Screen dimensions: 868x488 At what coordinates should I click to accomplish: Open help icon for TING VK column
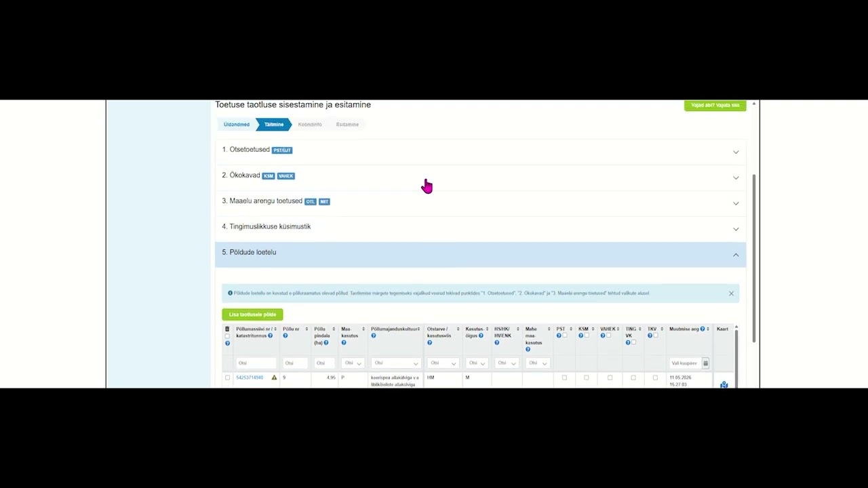628,342
